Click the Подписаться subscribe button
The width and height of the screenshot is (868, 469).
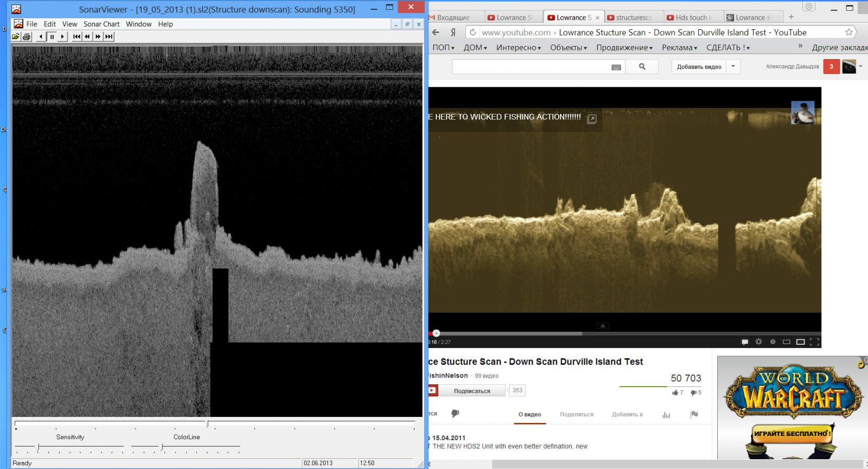pos(471,390)
